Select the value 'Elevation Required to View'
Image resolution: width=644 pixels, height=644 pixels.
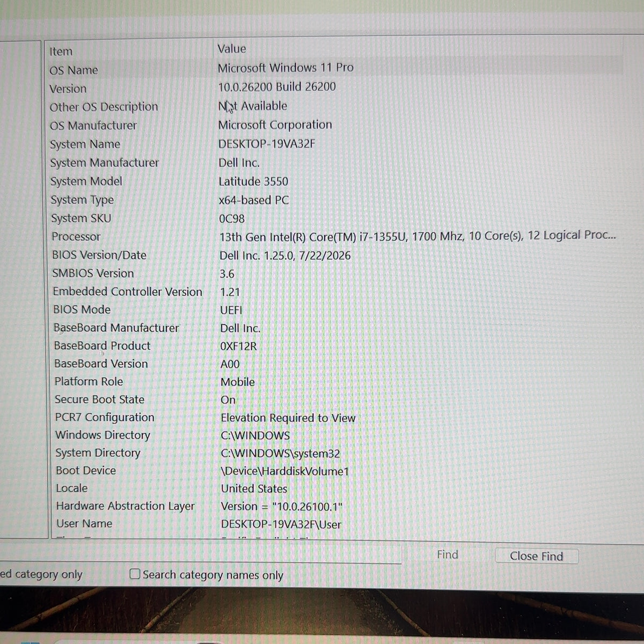pyautogui.click(x=288, y=418)
